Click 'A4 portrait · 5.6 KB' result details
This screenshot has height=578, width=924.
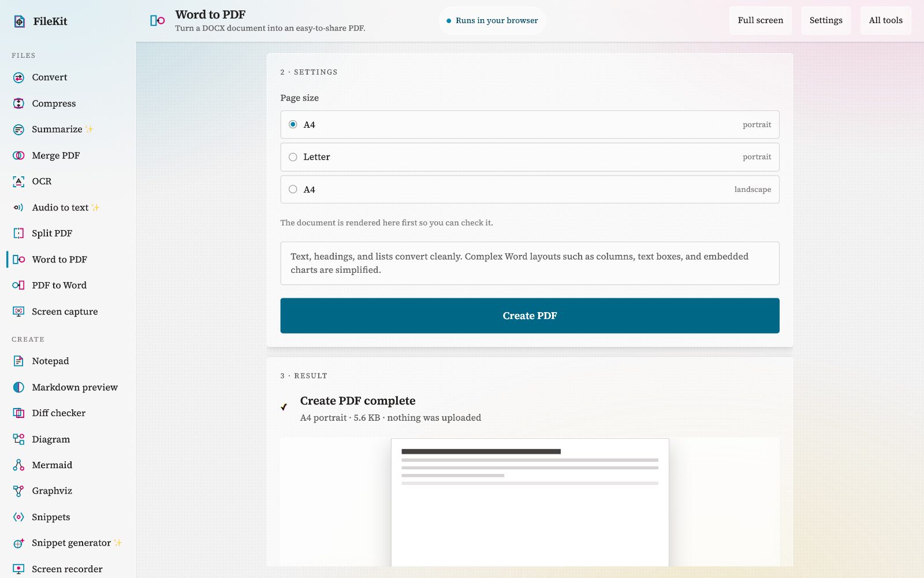[390, 418]
